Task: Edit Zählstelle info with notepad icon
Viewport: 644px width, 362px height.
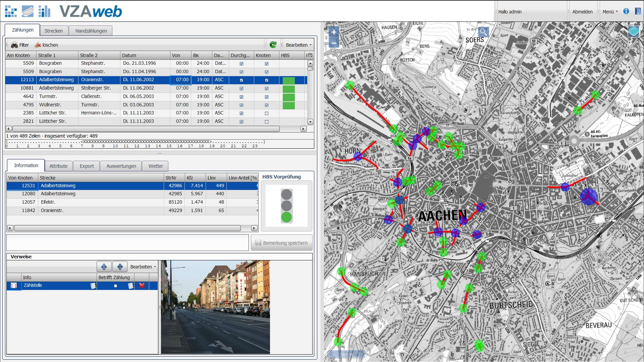Action: pos(93,286)
